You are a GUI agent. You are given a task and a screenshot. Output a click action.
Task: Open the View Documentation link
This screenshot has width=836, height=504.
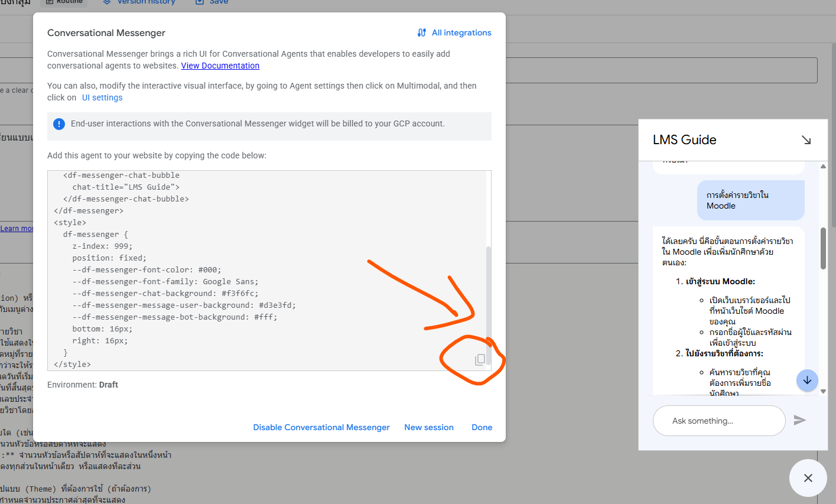(x=220, y=66)
